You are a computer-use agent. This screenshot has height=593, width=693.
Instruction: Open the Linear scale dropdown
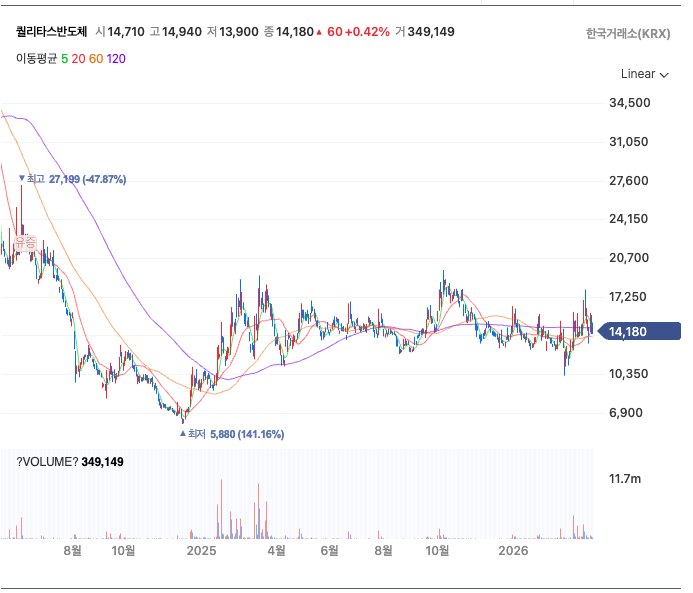click(x=644, y=74)
